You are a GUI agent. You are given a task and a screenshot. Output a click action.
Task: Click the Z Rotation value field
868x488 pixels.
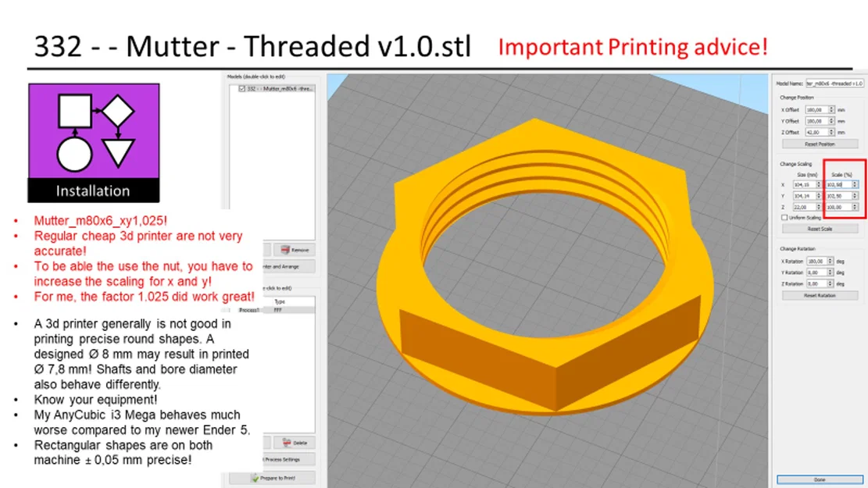[816, 283]
